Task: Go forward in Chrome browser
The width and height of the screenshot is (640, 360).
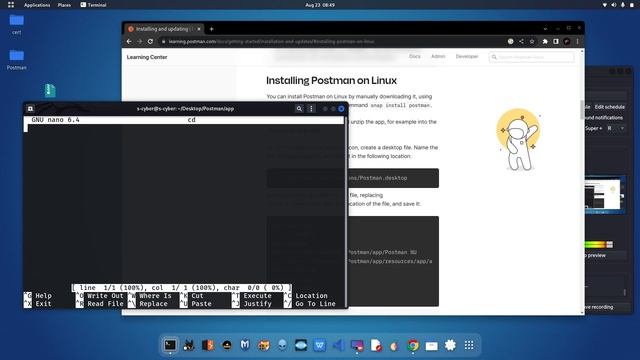Action: [140, 41]
